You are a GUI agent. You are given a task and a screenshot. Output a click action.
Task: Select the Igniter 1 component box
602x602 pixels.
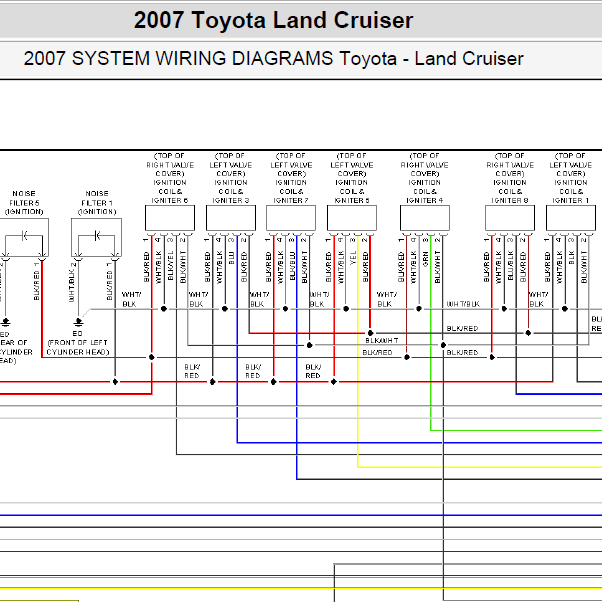(x=571, y=218)
